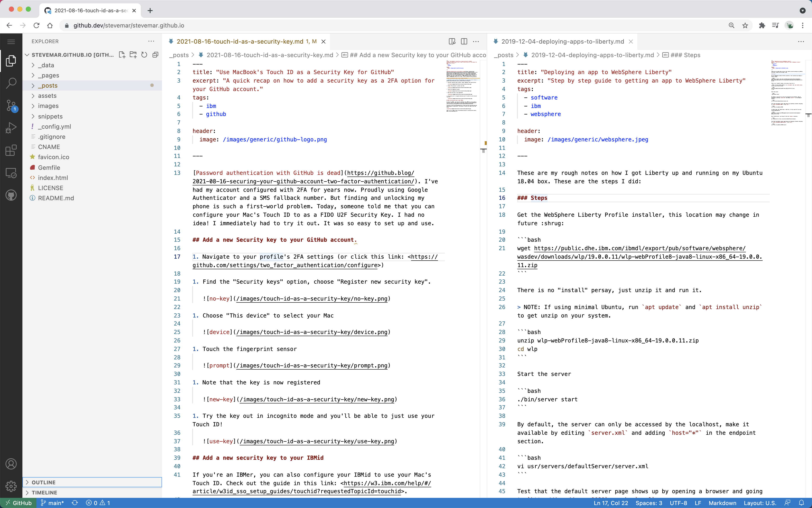Open README.md in the explorer
Image resolution: width=812 pixels, height=508 pixels.
[x=92, y=198]
